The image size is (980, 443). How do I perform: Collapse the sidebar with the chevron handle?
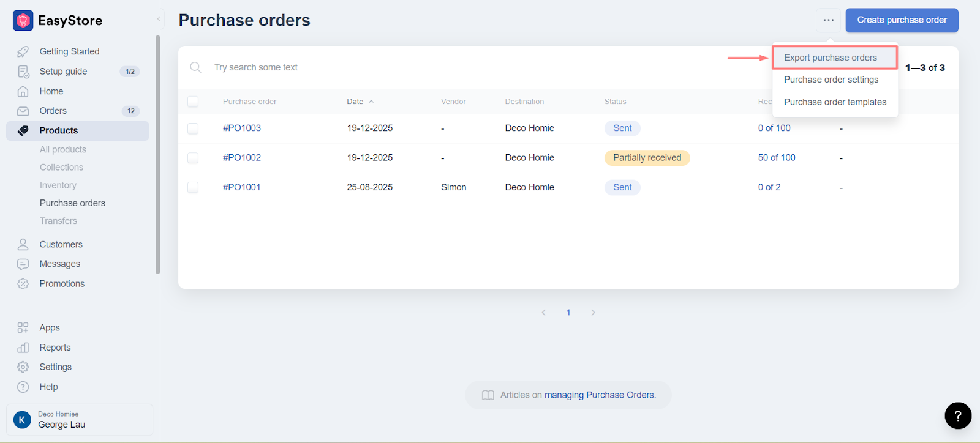tap(159, 19)
